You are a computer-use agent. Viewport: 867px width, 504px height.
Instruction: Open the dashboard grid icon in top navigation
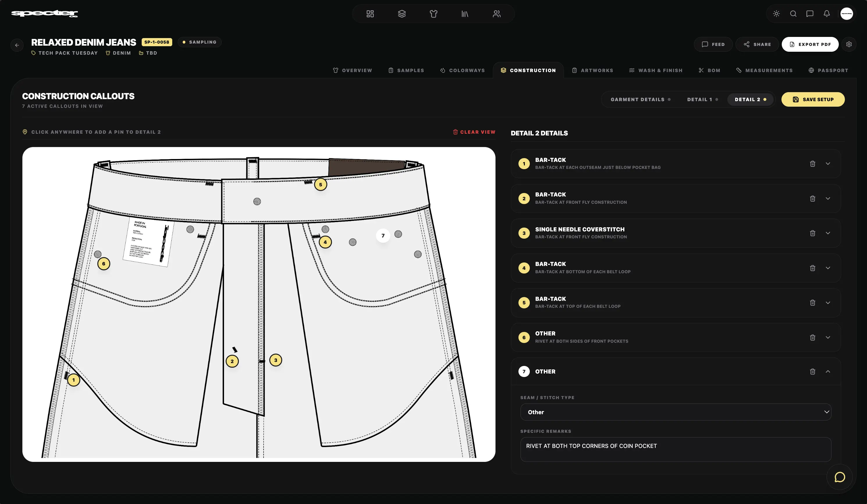(370, 14)
